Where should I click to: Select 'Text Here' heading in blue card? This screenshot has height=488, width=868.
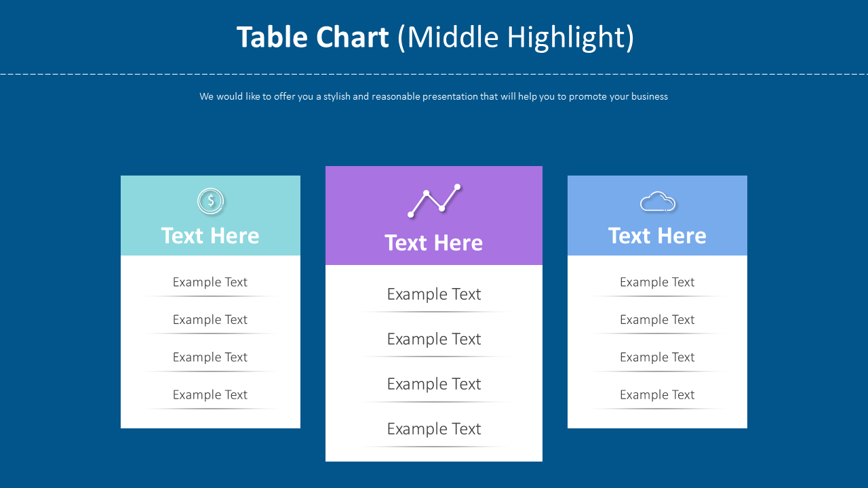657,236
